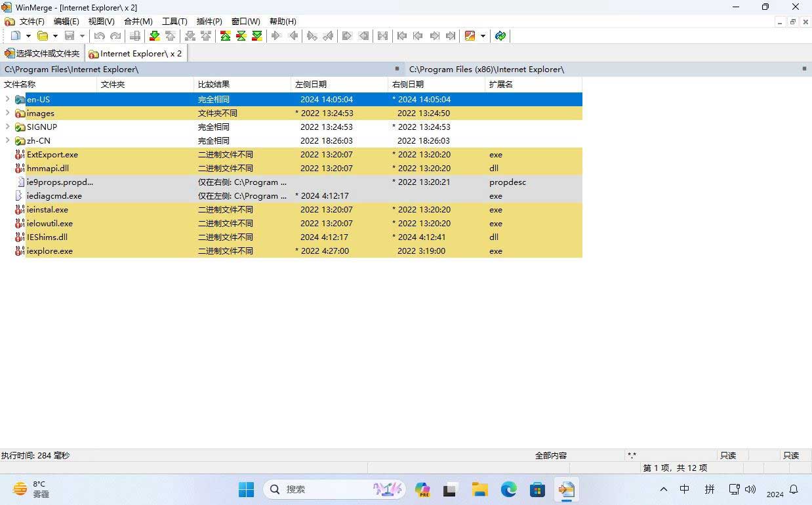Open the 插件(P) menu
This screenshot has width=812, height=505.
click(x=209, y=22)
